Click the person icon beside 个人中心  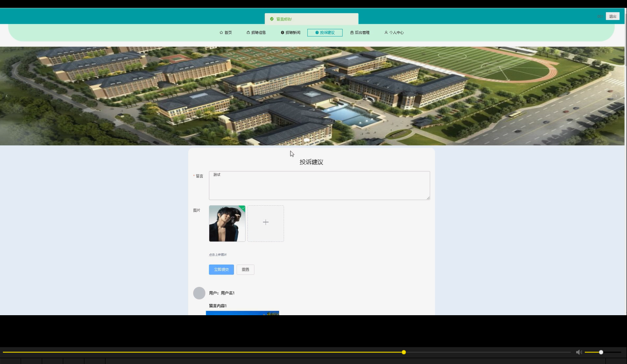click(x=386, y=32)
